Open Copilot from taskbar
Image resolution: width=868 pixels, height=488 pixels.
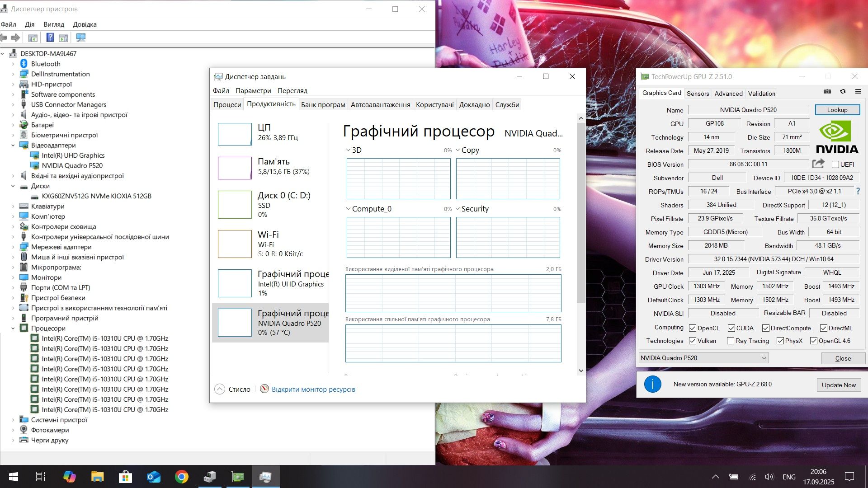coord(69,477)
